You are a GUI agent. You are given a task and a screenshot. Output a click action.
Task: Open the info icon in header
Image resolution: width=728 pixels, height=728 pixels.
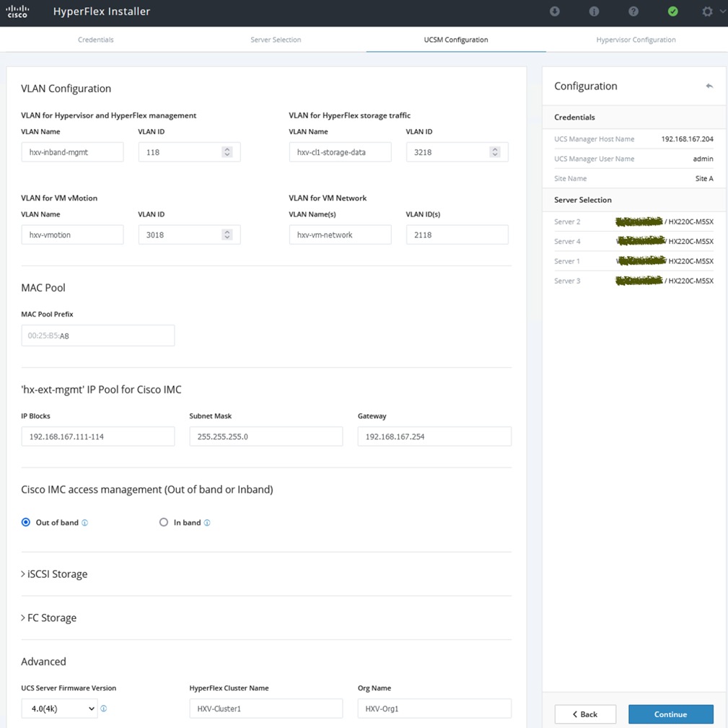tap(595, 12)
